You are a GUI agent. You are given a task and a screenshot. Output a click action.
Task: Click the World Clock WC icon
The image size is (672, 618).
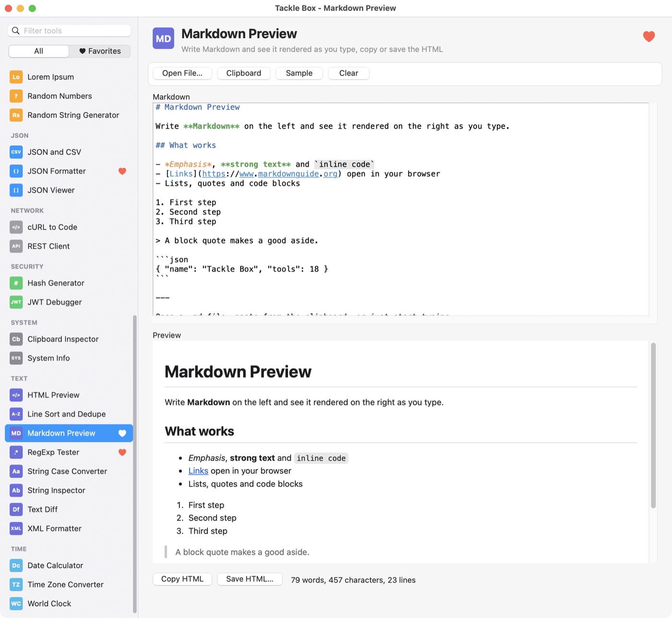click(x=16, y=604)
